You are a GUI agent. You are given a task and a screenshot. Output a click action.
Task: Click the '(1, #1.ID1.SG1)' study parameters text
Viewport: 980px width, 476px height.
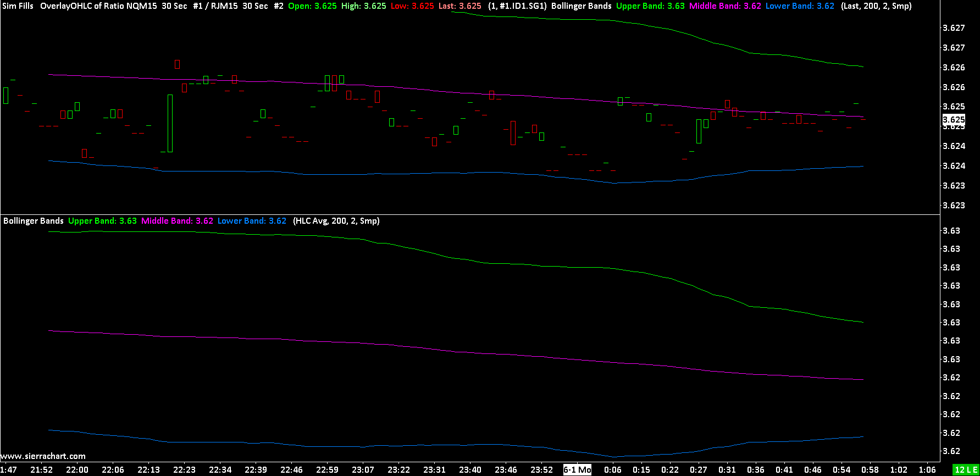click(517, 6)
